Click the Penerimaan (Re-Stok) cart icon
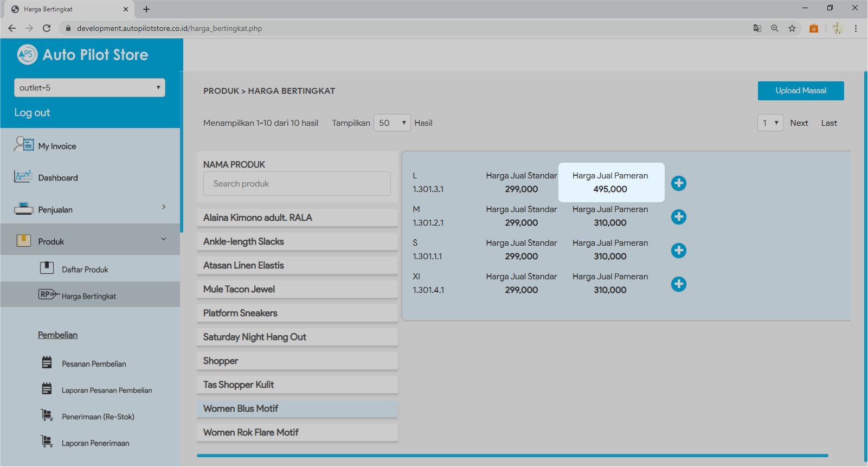Image resolution: width=868 pixels, height=467 pixels. pyautogui.click(x=47, y=415)
